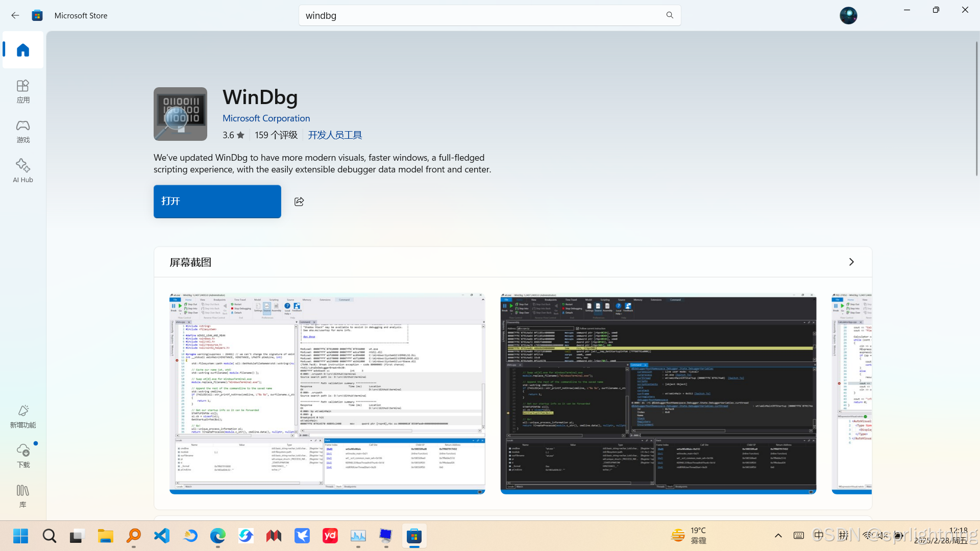Open the weather widget showing 19°C
980x551 pixels.
[689, 536]
